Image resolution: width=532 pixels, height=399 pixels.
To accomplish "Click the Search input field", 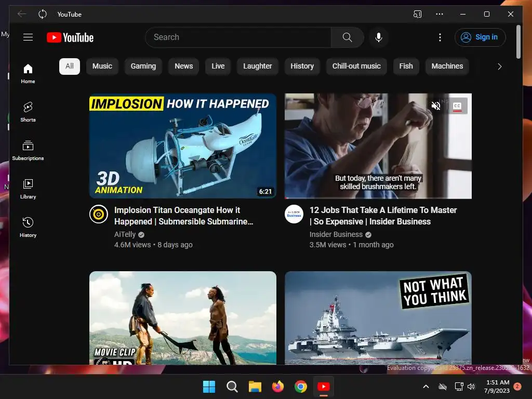I will 238,37.
